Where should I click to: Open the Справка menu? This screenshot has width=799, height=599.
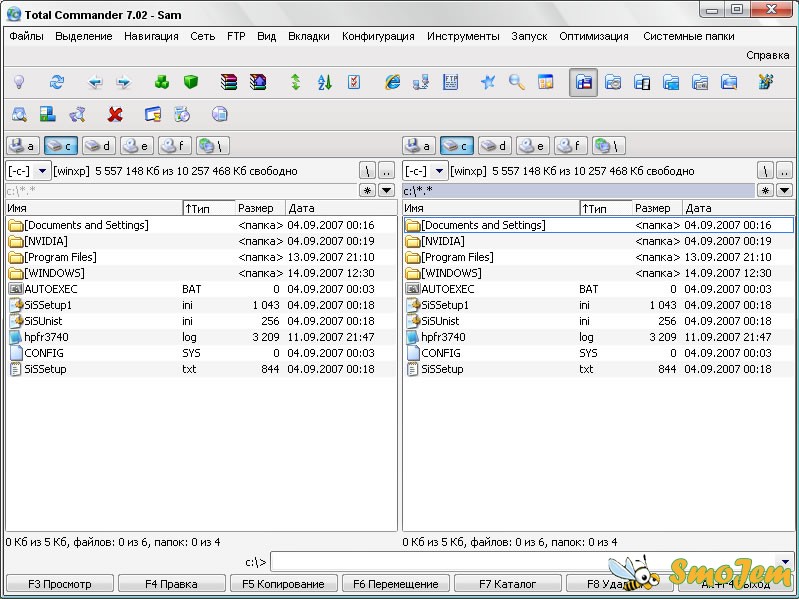tap(767, 55)
